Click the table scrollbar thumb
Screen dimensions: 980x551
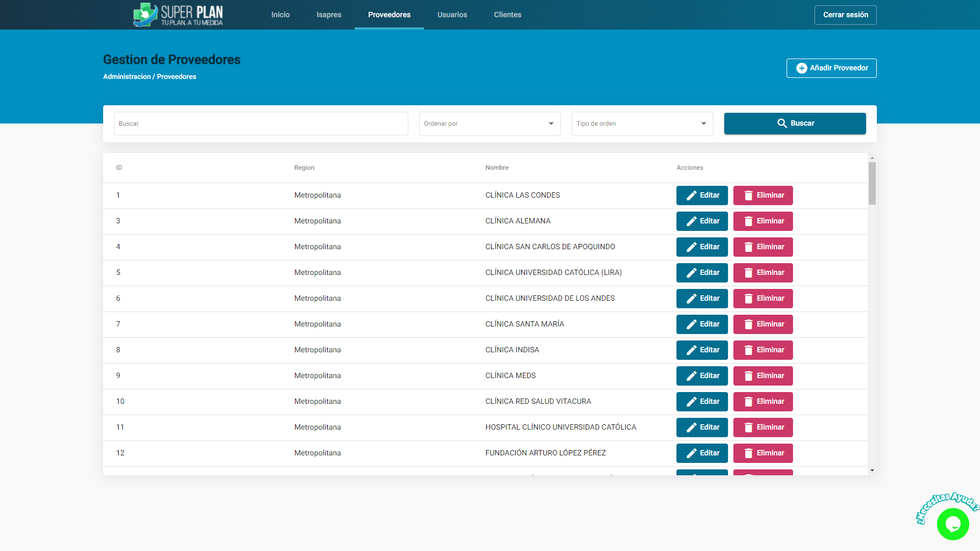(872, 183)
